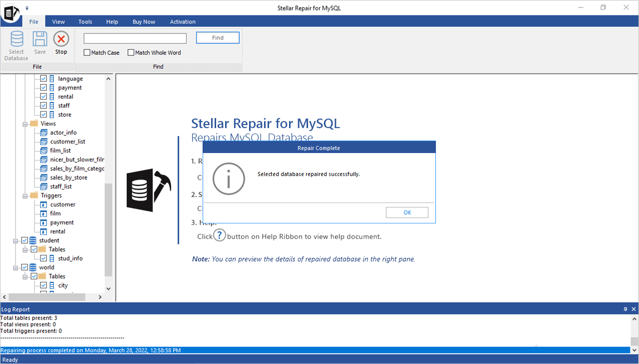
Task: Click the tree's horizontal scrollbar right arrow
Action: click(x=100, y=297)
